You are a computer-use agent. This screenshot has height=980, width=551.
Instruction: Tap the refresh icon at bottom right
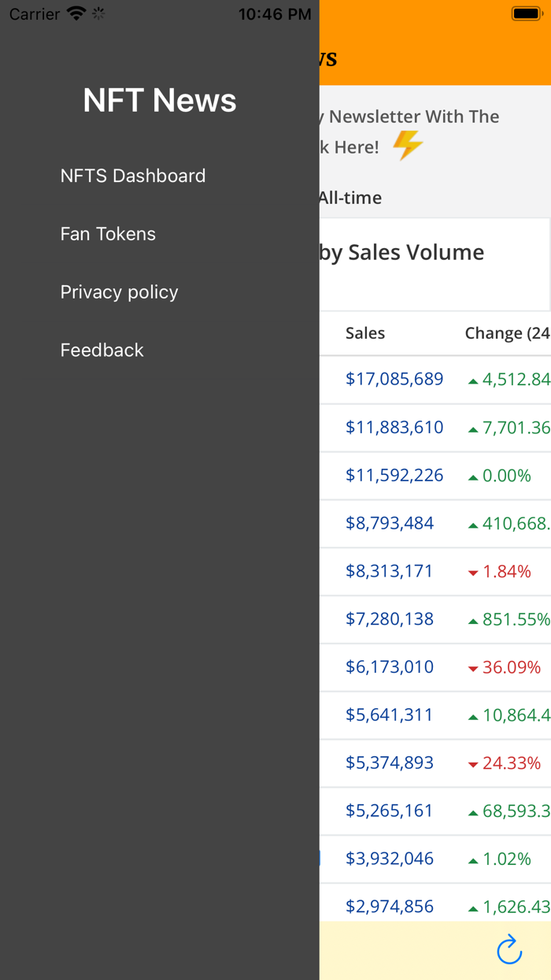pyautogui.click(x=509, y=950)
